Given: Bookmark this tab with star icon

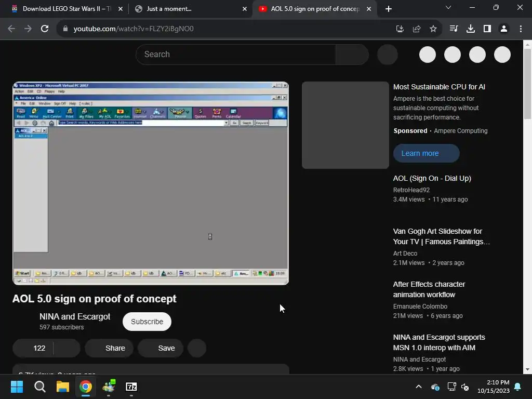Looking at the screenshot, I should pos(433,29).
